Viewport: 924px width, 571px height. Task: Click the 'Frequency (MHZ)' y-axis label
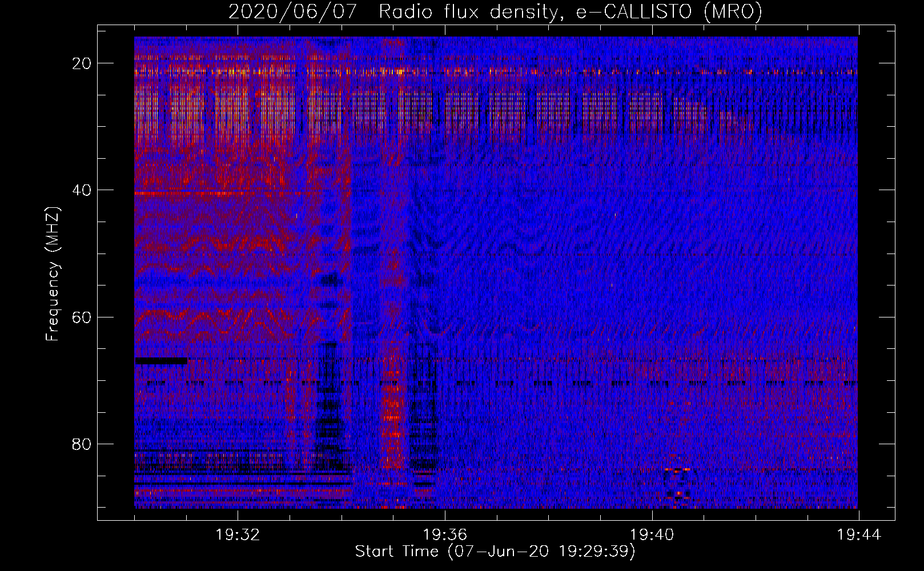click(x=53, y=274)
